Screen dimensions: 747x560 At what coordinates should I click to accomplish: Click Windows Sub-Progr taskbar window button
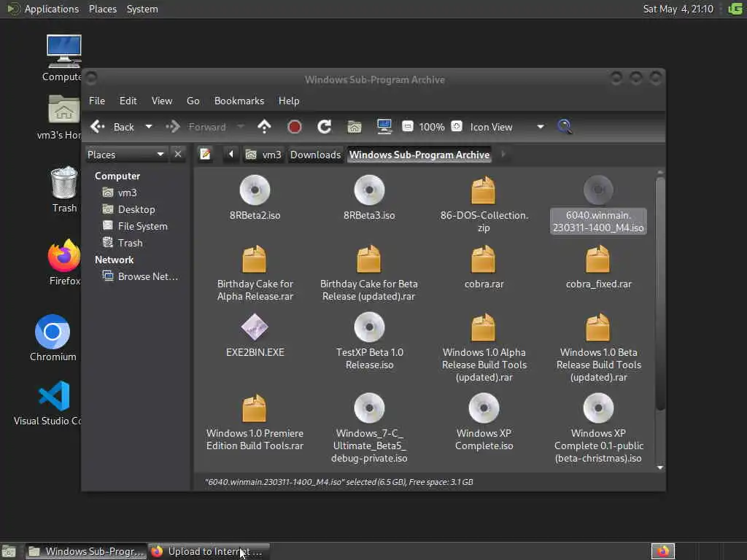[x=86, y=551]
